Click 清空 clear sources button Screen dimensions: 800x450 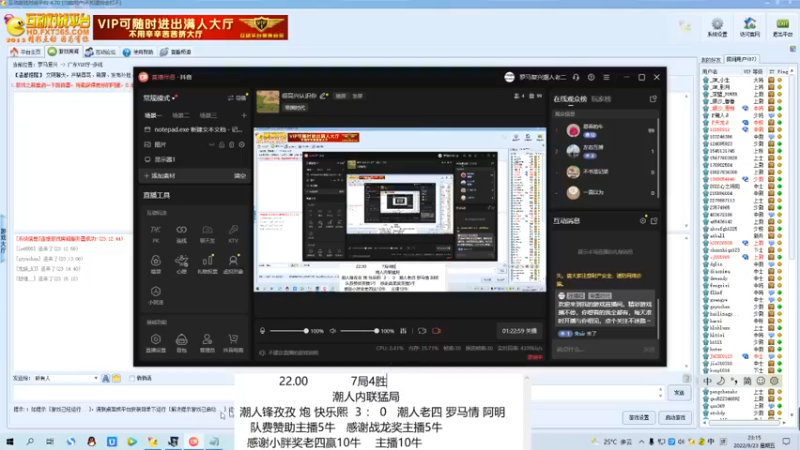click(x=240, y=176)
